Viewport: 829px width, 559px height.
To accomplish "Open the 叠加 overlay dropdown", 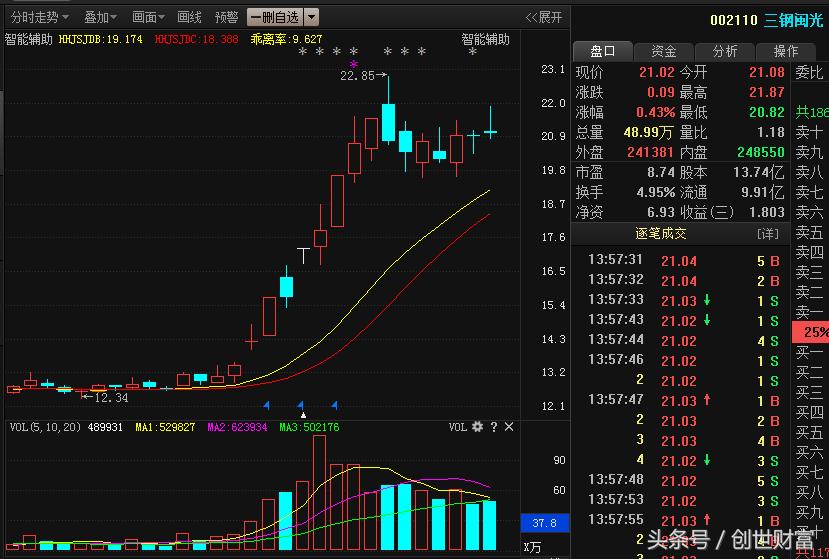I will 100,17.
